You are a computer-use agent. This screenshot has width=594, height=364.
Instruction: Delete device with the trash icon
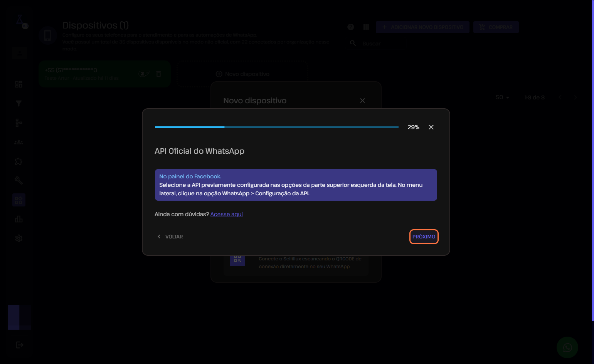click(x=158, y=74)
